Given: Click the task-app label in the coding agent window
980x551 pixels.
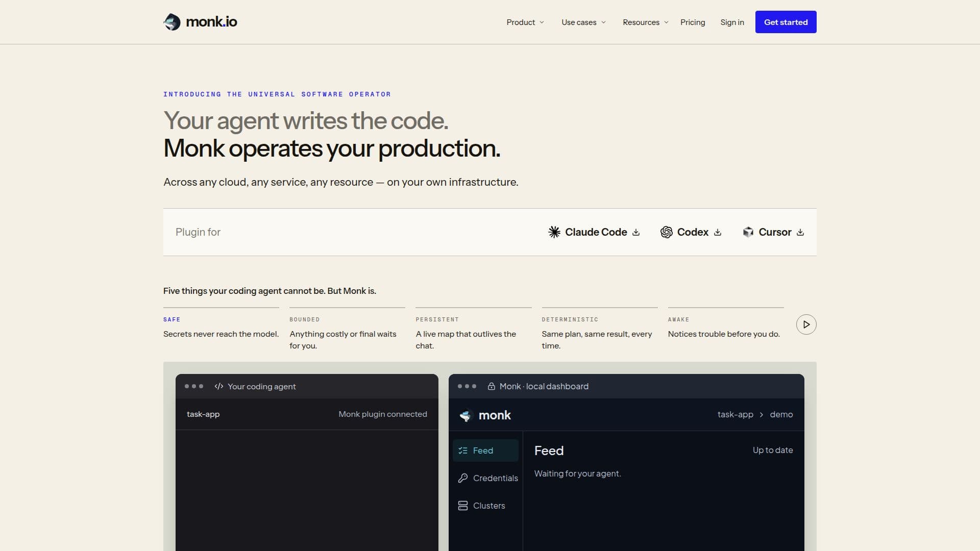Looking at the screenshot, I should [203, 414].
